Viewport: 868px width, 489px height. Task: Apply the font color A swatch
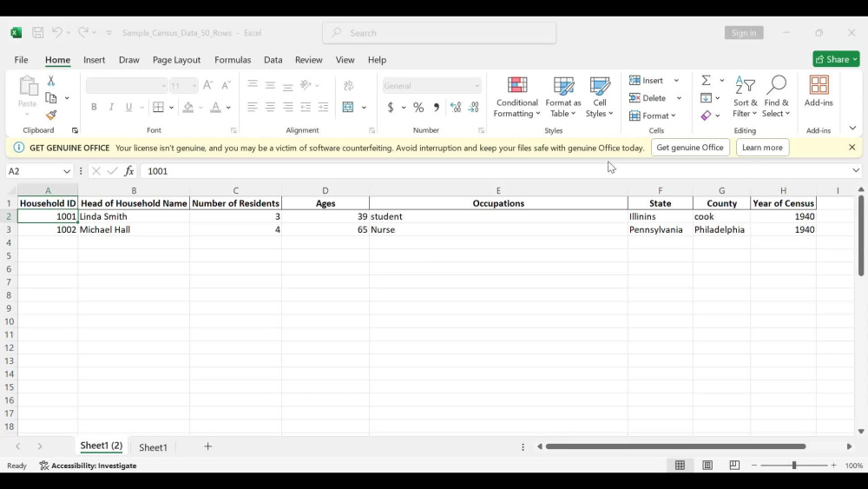point(216,107)
